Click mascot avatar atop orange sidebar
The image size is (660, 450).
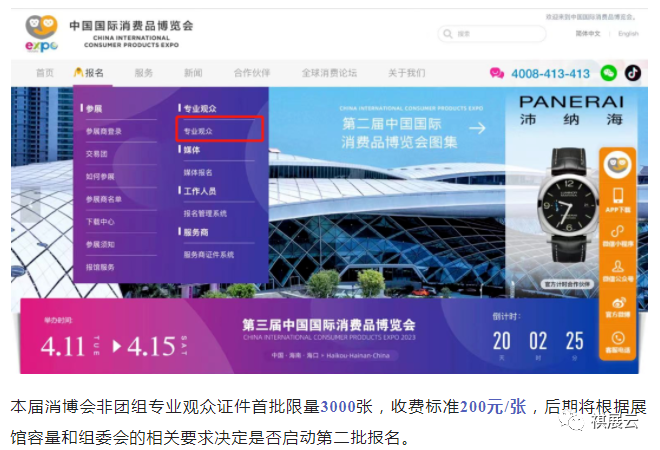(x=617, y=164)
